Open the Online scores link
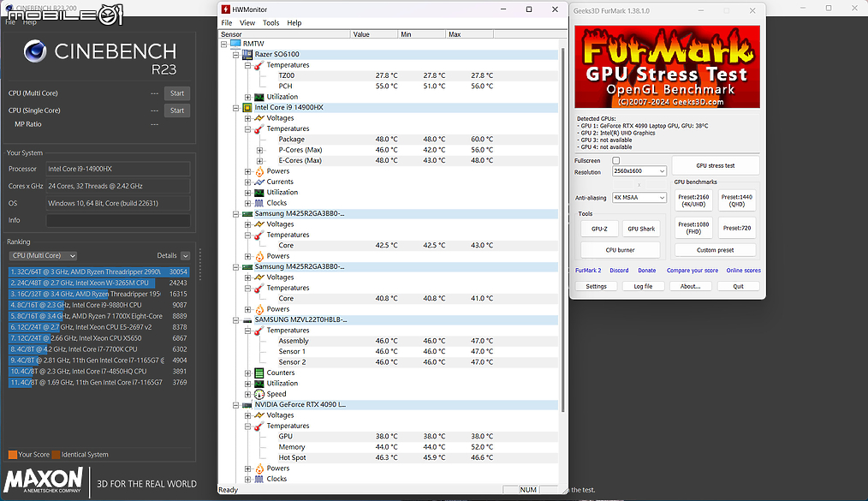The image size is (868, 501). 743,271
